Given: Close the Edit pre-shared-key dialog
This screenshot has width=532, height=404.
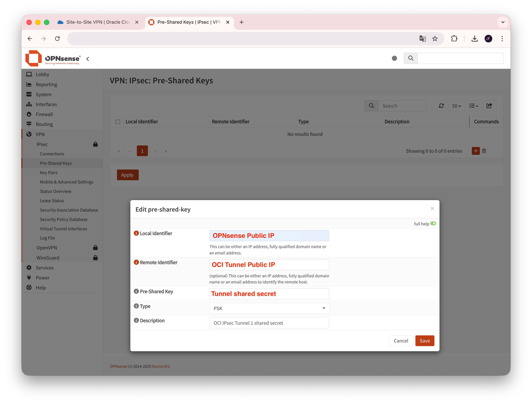Looking at the screenshot, I should pyautogui.click(x=432, y=208).
